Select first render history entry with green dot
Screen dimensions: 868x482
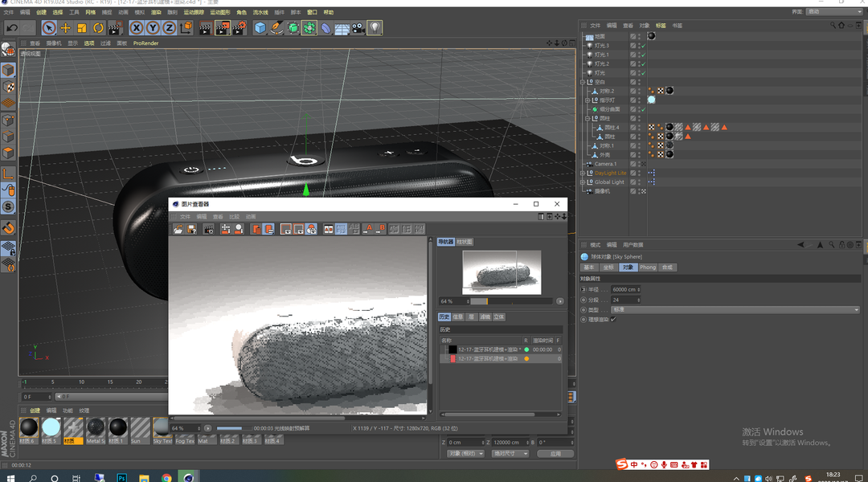(x=501, y=349)
